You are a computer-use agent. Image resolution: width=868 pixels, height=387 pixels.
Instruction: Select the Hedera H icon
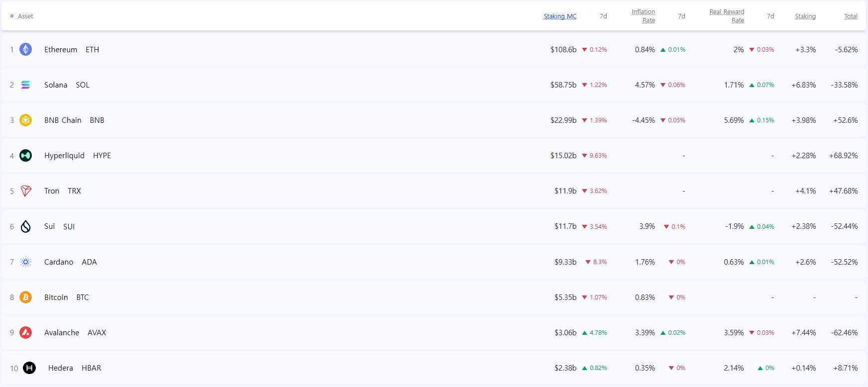29,368
